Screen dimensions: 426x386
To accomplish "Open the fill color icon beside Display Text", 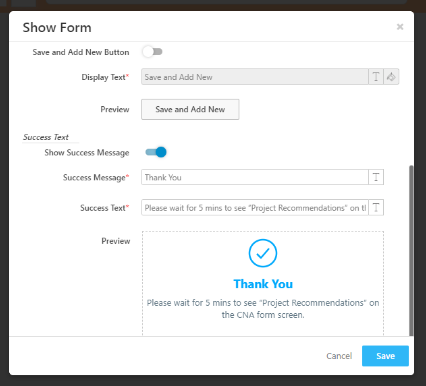I will pos(391,77).
